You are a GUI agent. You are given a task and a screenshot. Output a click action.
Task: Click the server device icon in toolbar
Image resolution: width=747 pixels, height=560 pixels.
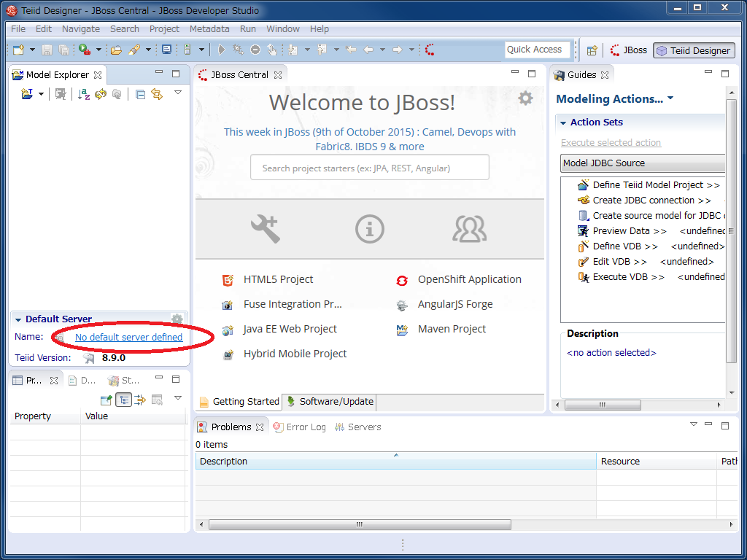point(187,50)
